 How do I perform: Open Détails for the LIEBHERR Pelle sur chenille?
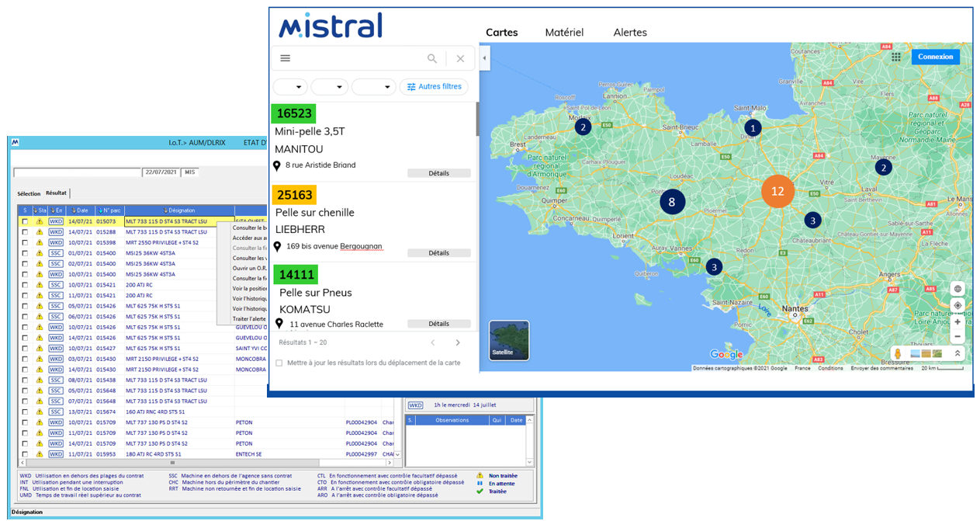click(439, 252)
